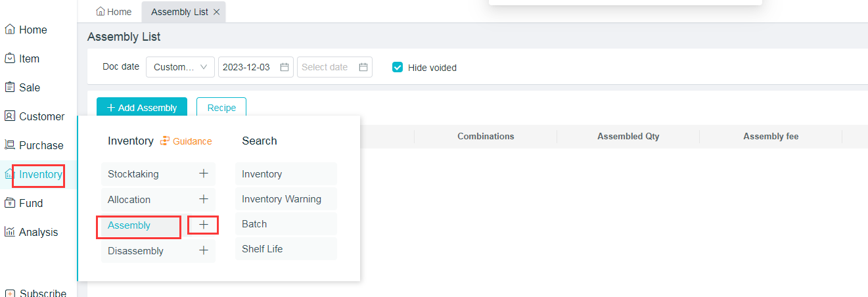Click calendar icon in Select date field
Screen dimensions: 868x297
click(363, 67)
